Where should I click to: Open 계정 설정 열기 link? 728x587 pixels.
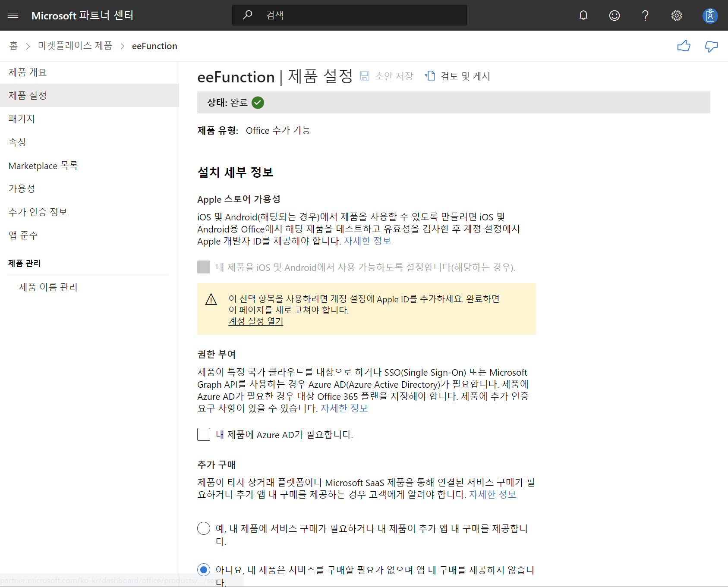pos(256,321)
